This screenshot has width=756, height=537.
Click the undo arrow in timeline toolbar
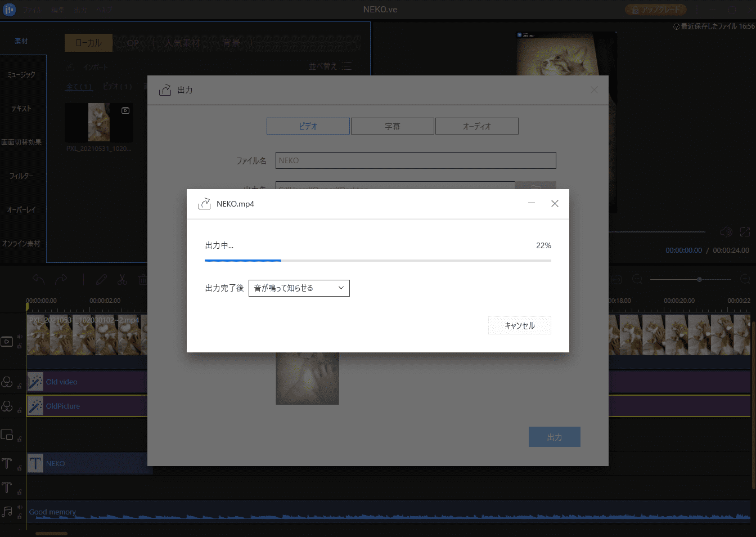click(x=38, y=279)
